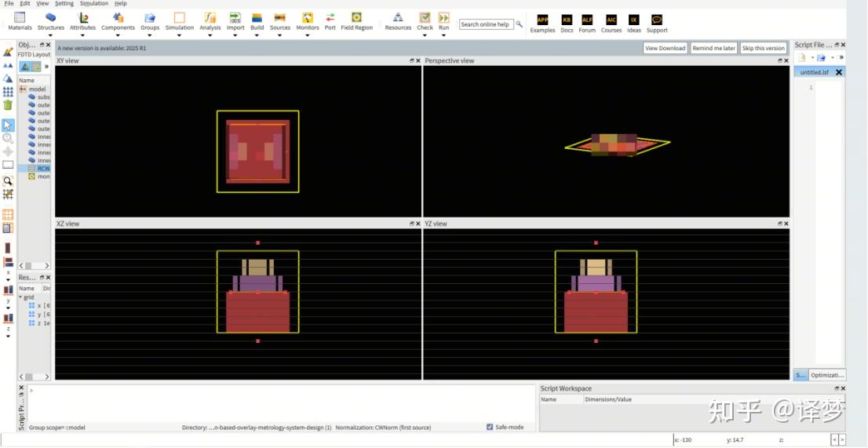Click the green delete trash icon

tap(8, 104)
